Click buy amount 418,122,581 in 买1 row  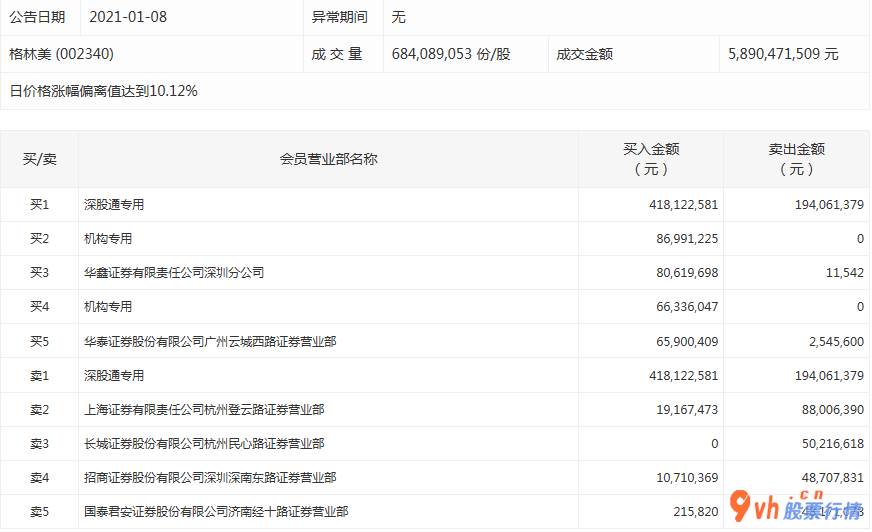683,205
